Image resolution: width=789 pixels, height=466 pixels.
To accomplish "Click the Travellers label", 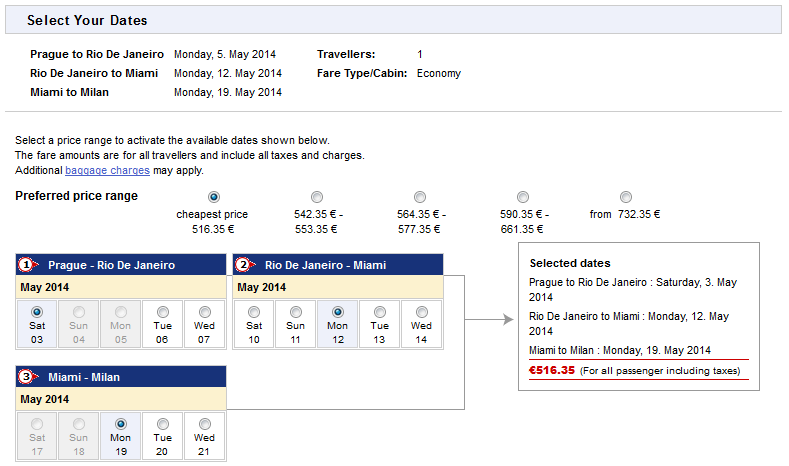I will [x=346, y=54].
